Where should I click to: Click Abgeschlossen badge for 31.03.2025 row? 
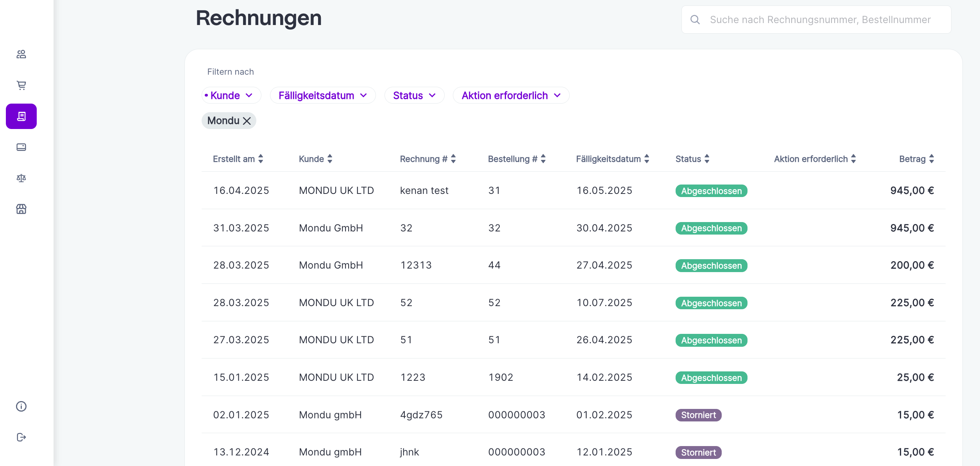[x=711, y=228]
